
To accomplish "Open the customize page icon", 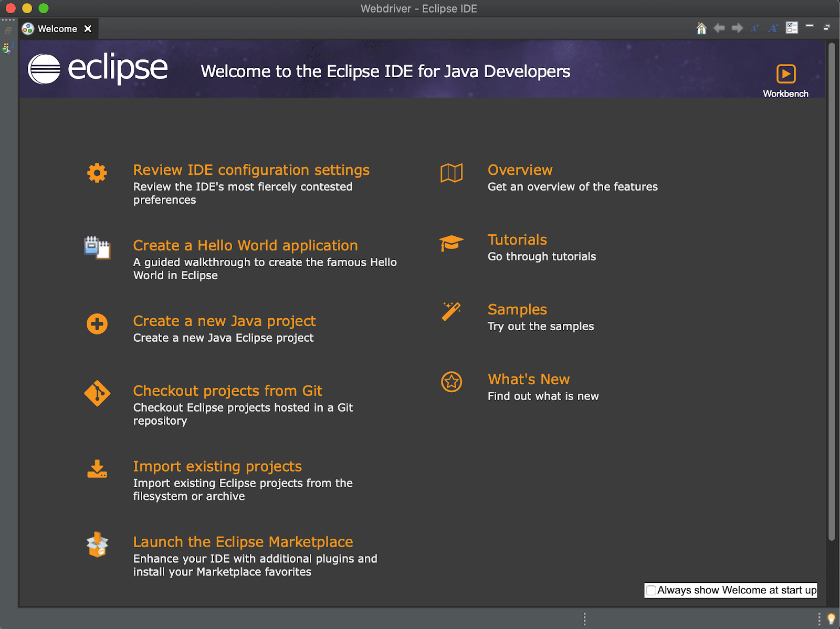I will pos(792,28).
